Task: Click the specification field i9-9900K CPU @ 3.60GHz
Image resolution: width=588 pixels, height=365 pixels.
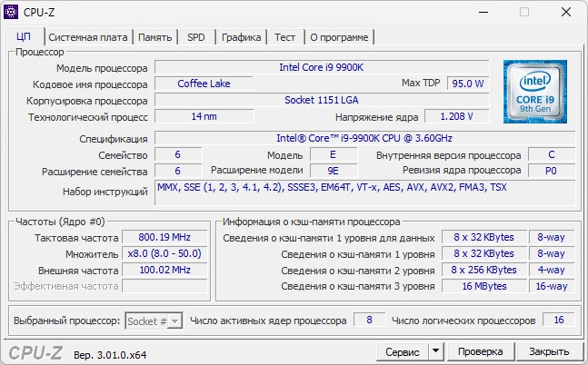Action: coord(364,138)
